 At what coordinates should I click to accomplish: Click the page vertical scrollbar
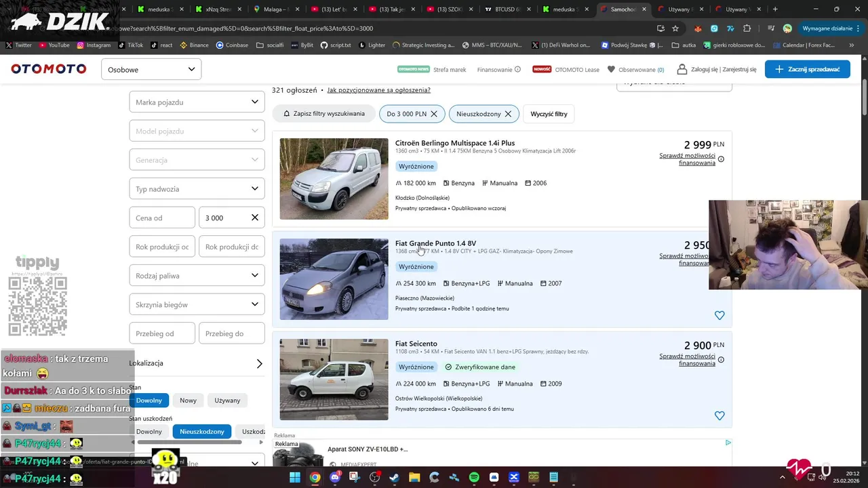tap(865, 98)
